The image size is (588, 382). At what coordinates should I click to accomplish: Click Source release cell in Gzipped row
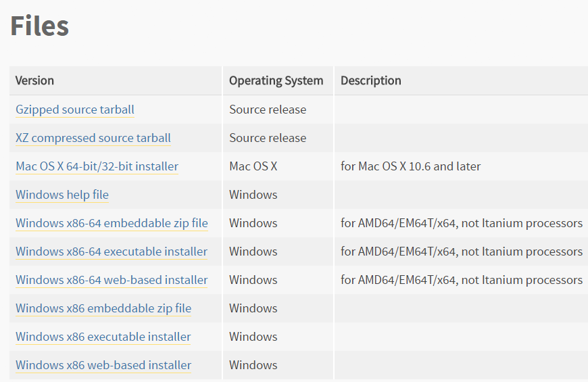268,110
